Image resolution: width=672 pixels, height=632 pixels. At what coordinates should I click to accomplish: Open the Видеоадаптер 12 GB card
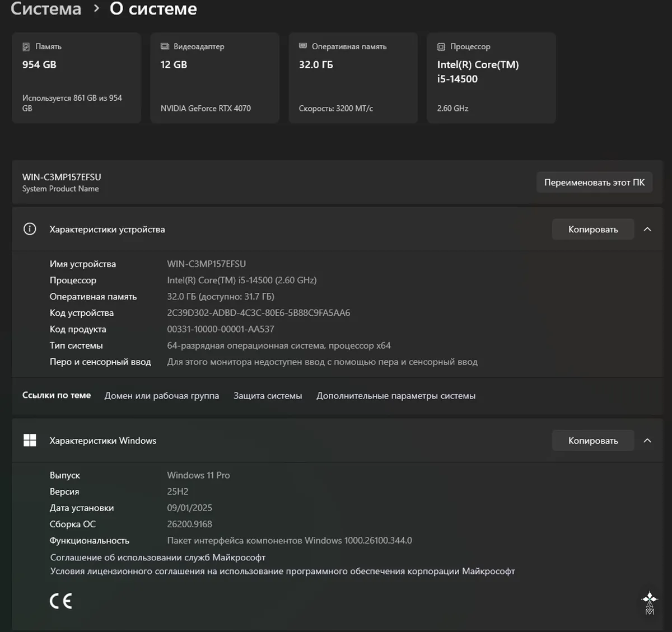pyautogui.click(x=214, y=78)
